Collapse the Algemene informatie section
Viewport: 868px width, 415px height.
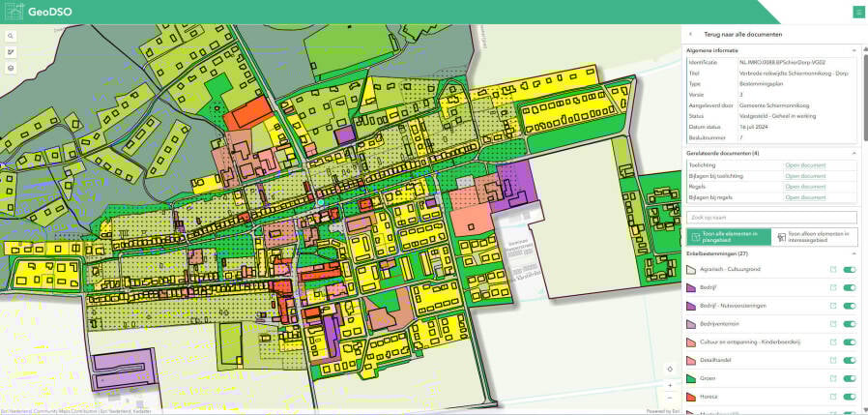[854, 49]
